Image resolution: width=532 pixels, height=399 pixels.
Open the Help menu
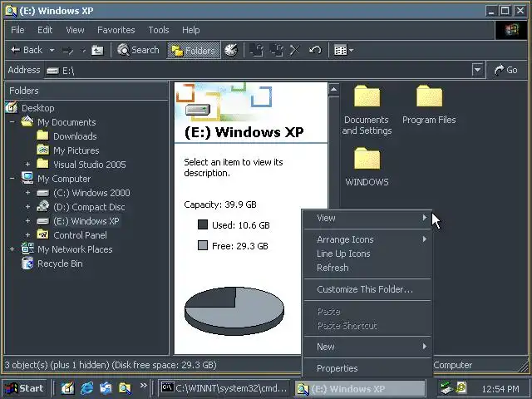coord(190,30)
